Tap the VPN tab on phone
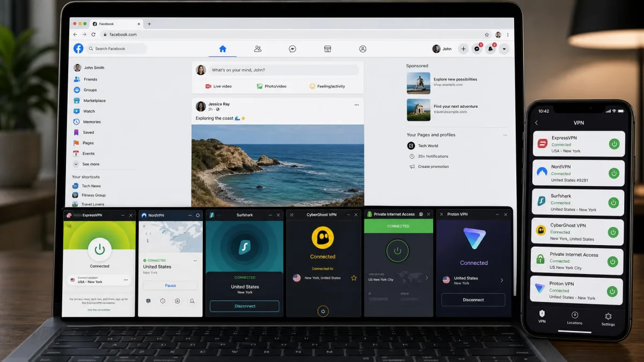The height and width of the screenshot is (362, 644). (542, 317)
